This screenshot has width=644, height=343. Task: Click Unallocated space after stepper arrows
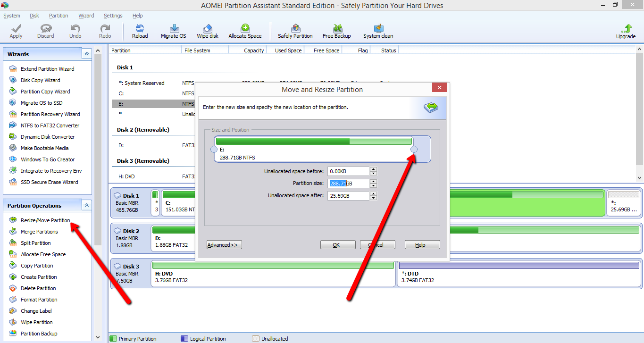tap(373, 196)
